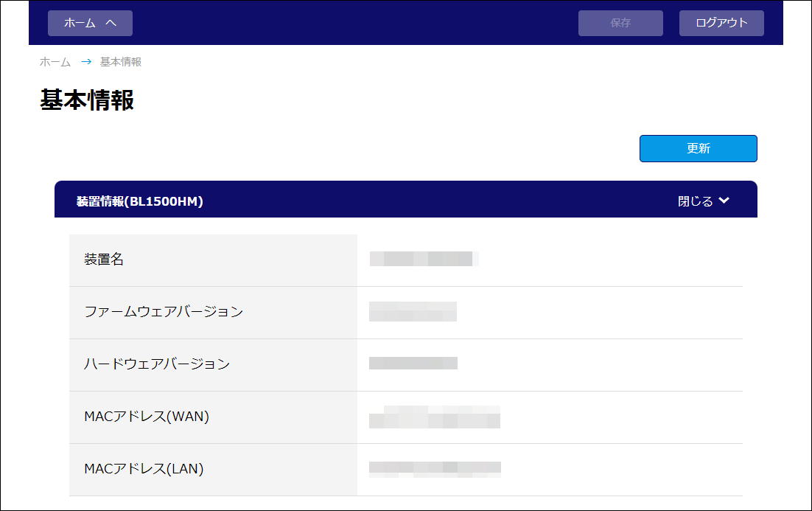Select 基本情報 in the breadcrumb trail
The width and height of the screenshot is (812, 511).
coord(121,62)
